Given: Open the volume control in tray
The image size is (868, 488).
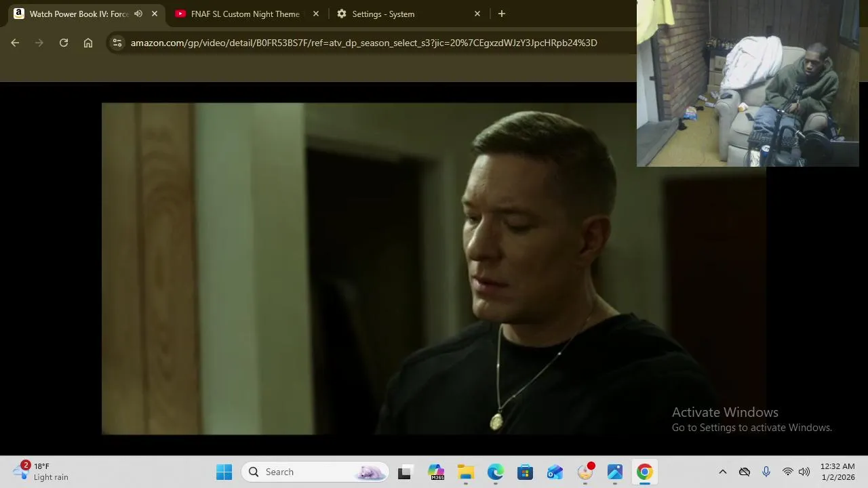Looking at the screenshot, I should (x=804, y=472).
